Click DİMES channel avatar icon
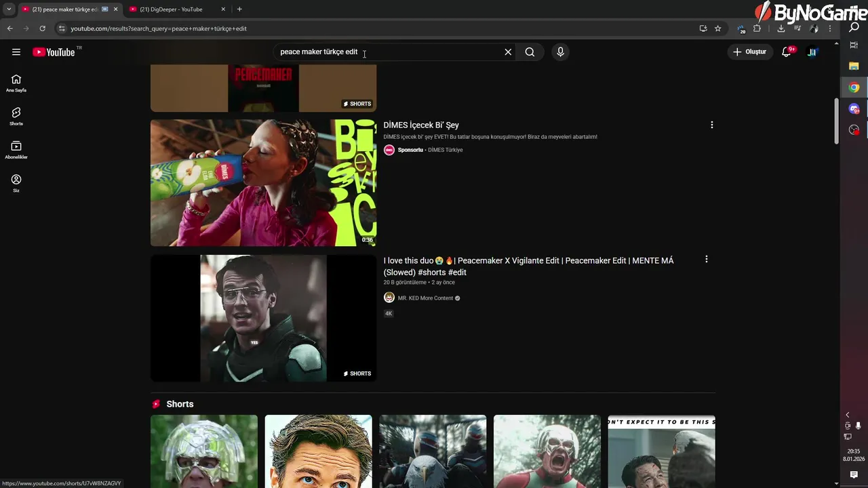Image resolution: width=868 pixels, height=488 pixels. (x=389, y=150)
